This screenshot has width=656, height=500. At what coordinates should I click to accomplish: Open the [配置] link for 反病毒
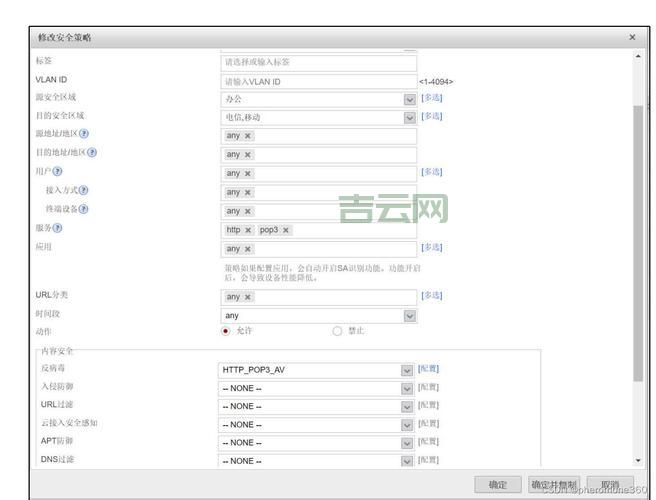428,369
